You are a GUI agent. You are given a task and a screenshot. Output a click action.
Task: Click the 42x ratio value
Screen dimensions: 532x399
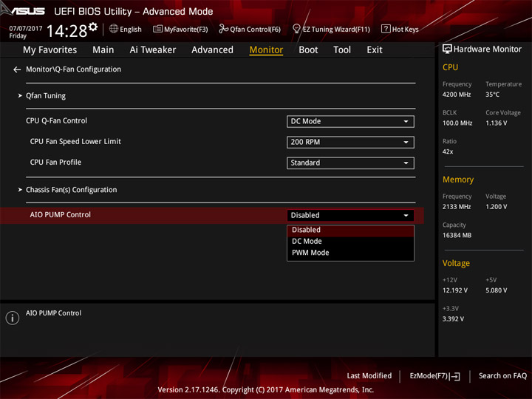tap(448, 151)
